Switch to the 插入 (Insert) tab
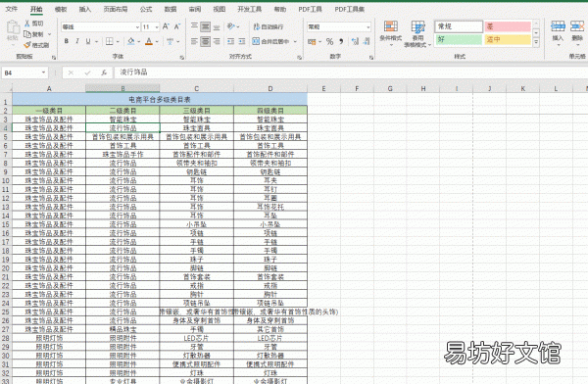 pyautogui.click(x=85, y=9)
